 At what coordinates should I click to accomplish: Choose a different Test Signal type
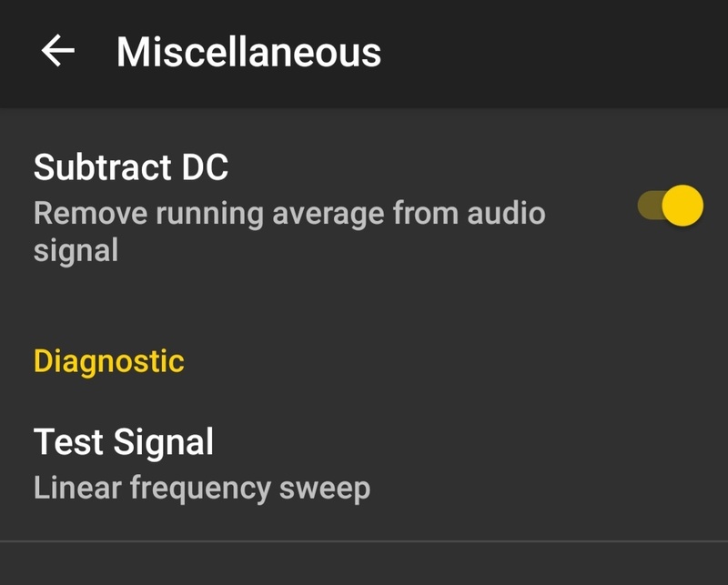pyautogui.click(x=200, y=464)
